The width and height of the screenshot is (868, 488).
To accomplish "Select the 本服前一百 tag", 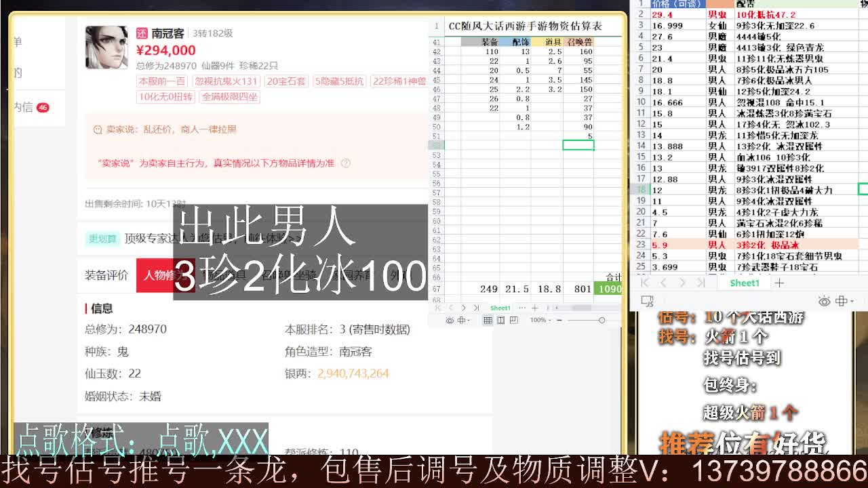I will click(162, 81).
